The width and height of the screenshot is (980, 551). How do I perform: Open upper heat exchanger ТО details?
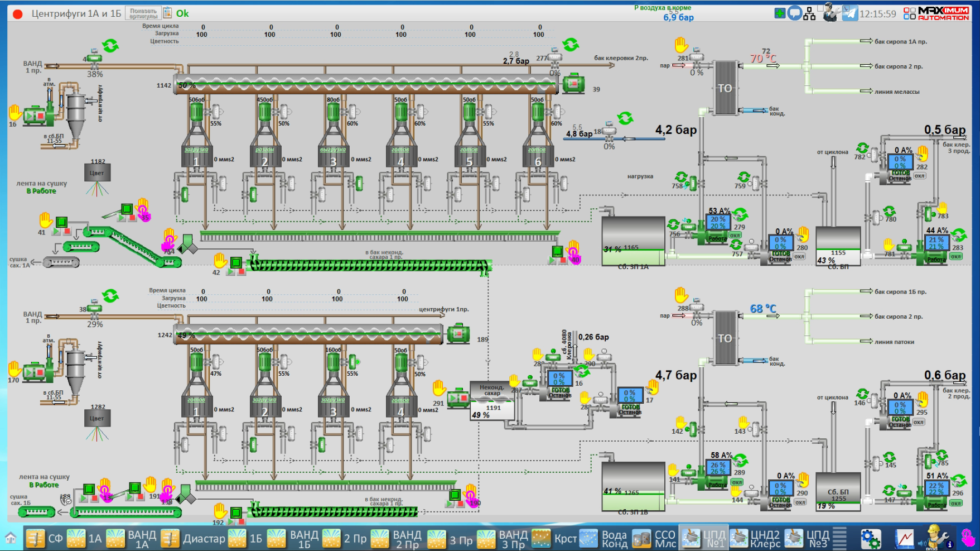[x=725, y=88]
